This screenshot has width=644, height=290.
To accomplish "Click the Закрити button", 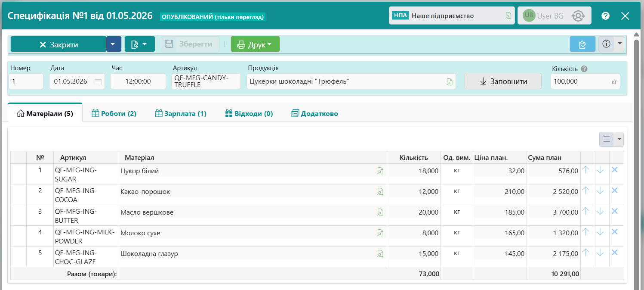I will 59,44.
